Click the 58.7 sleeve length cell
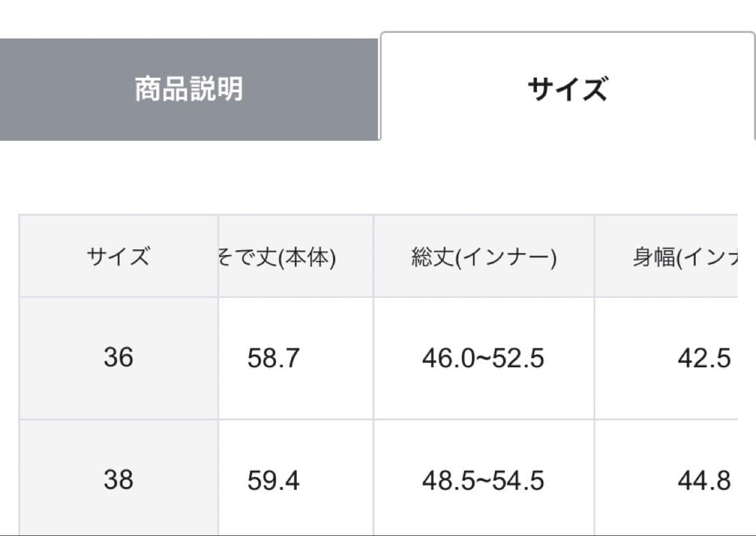 click(x=273, y=359)
